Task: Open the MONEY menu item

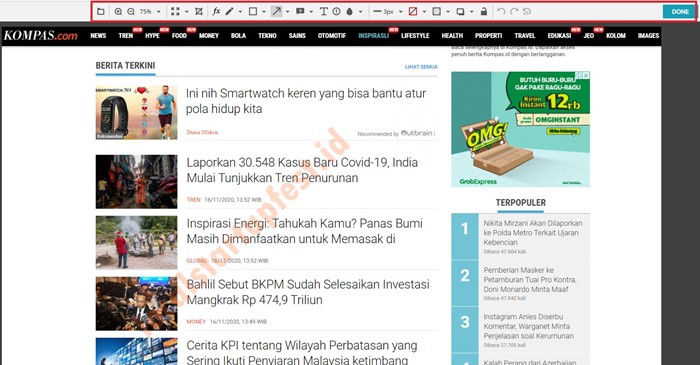Action: pyautogui.click(x=209, y=36)
